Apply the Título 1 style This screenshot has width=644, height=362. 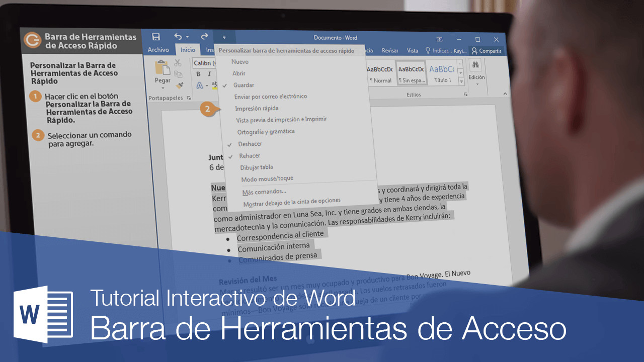pos(442,74)
